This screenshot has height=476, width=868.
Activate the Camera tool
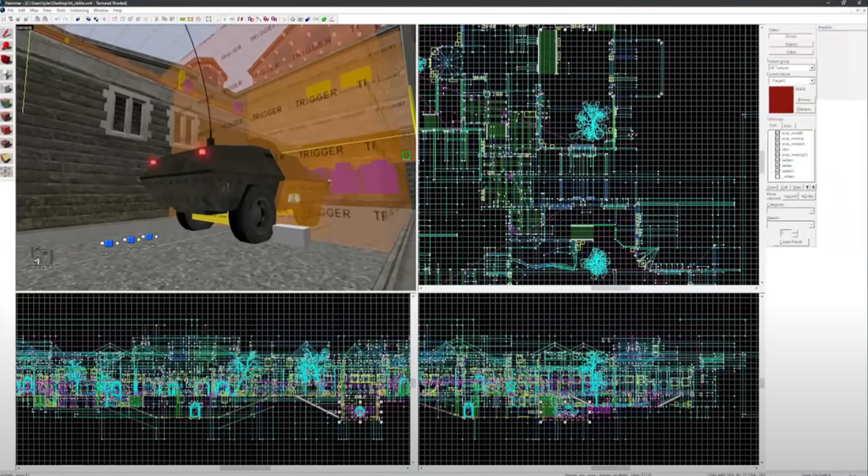7,60
